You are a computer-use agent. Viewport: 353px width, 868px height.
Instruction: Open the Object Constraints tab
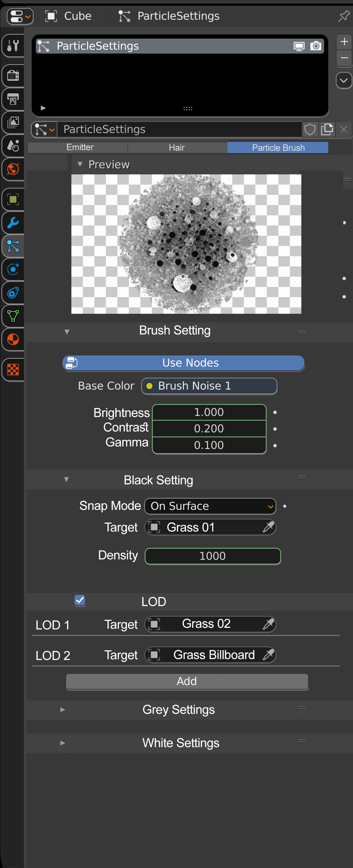13,293
